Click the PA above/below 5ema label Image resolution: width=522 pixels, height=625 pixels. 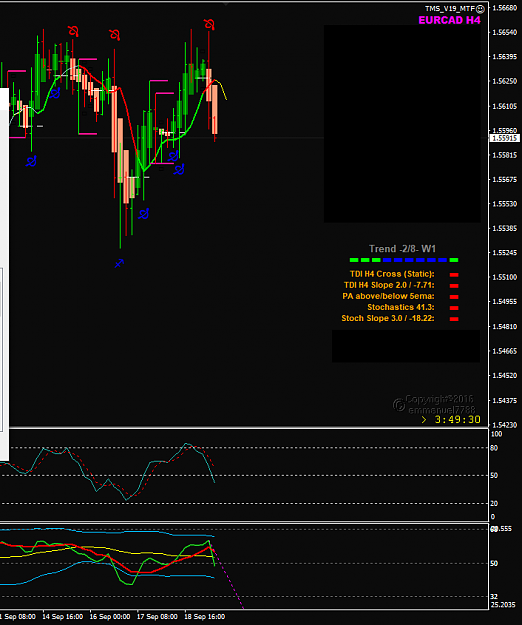388,296
